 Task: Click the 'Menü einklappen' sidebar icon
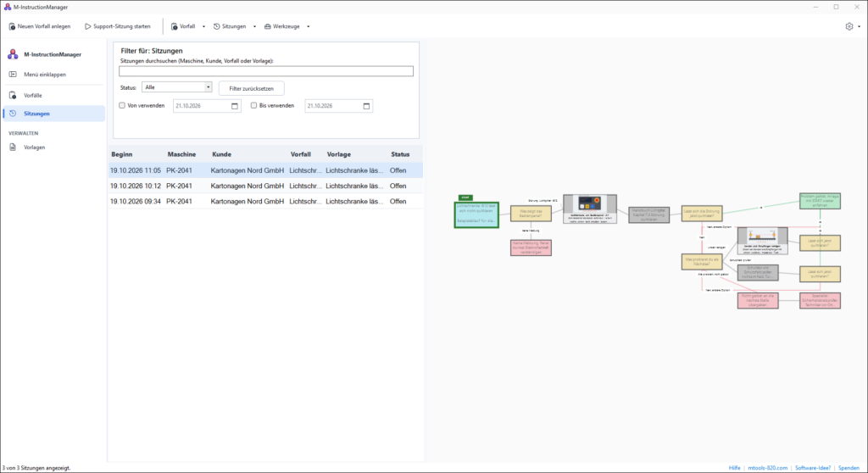point(13,75)
